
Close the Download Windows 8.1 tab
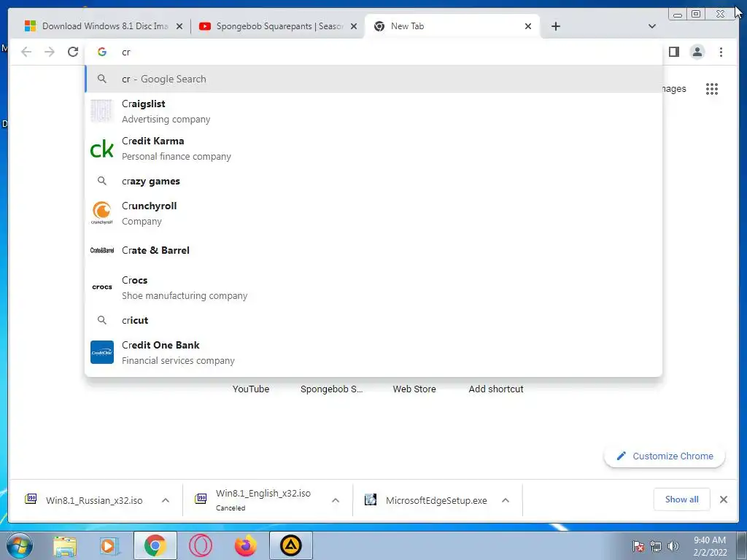pyautogui.click(x=179, y=26)
